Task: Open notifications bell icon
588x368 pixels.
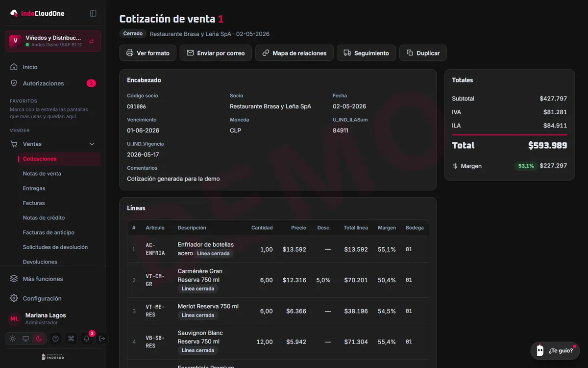Action: pos(87,339)
